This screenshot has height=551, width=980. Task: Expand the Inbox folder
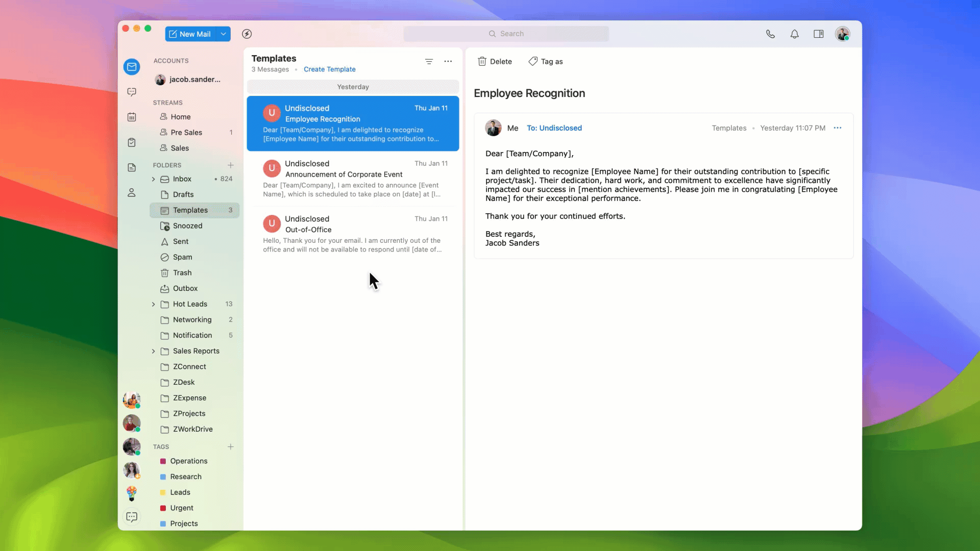click(153, 179)
